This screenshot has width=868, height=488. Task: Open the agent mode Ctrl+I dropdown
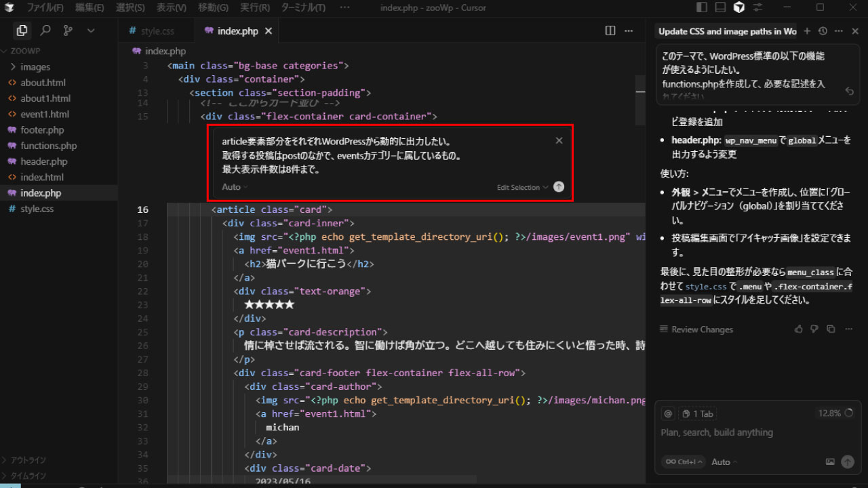684,462
